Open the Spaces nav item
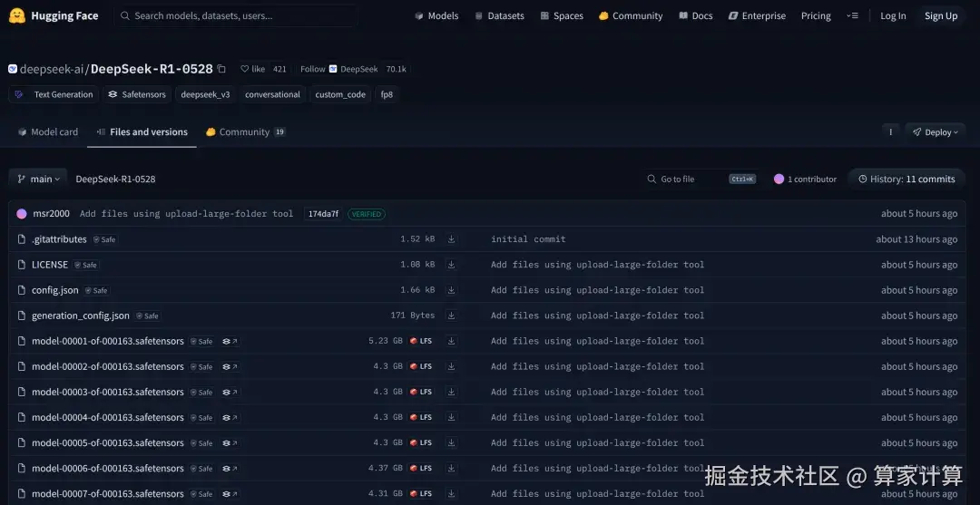The image size is (980, 505). 562,16
